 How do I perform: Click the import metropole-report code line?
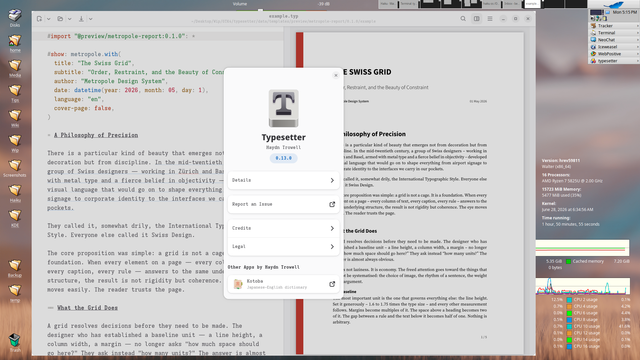click(x=121, y=36)
